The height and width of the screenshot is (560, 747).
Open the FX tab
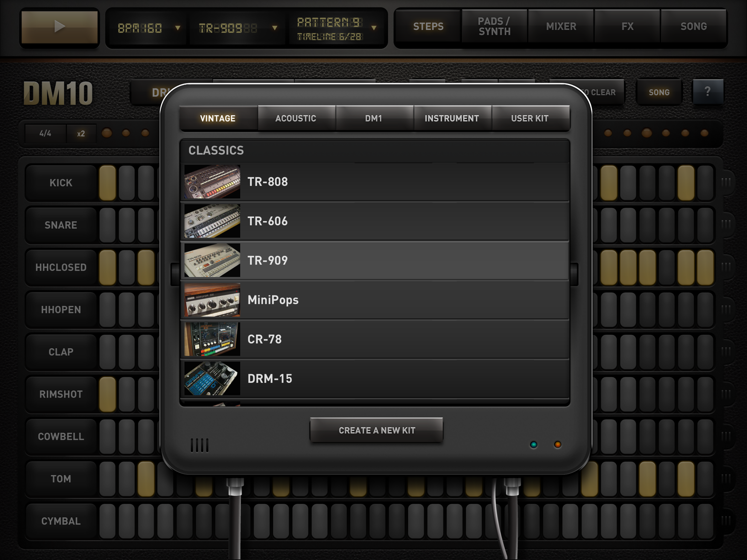pos(627,26)
